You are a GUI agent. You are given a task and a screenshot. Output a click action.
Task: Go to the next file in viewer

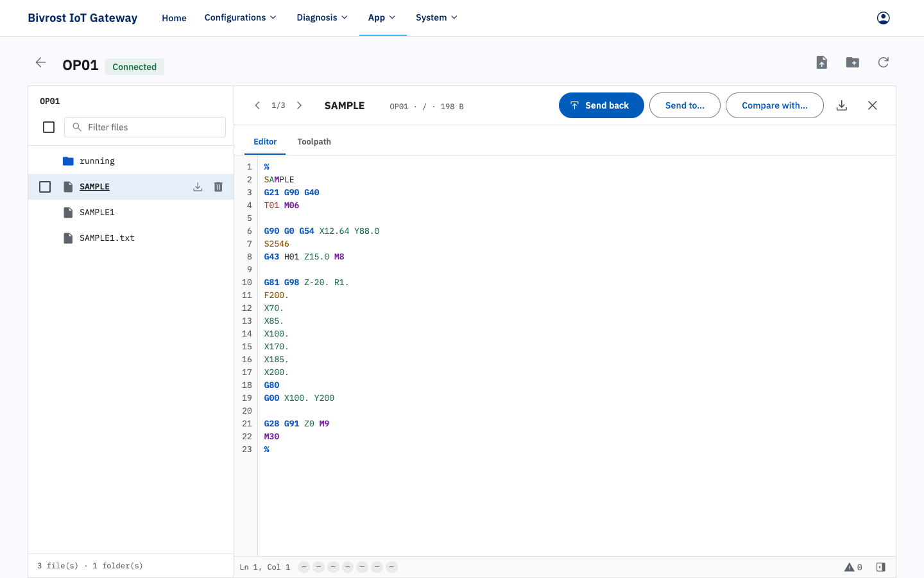coord(299,105)
